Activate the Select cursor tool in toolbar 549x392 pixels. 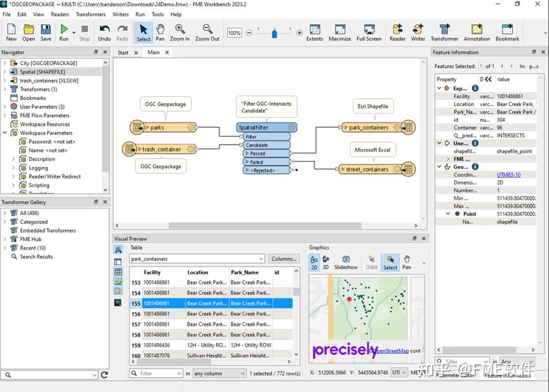tap(143, 32)
